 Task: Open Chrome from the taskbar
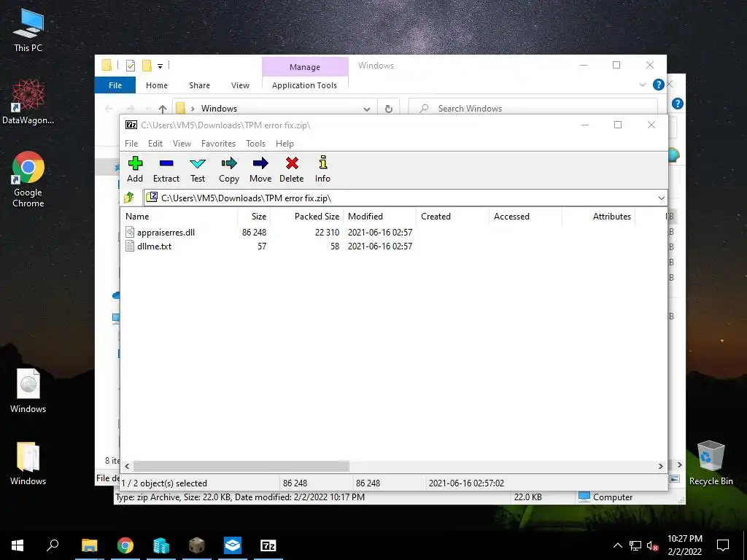click(125, 545)
